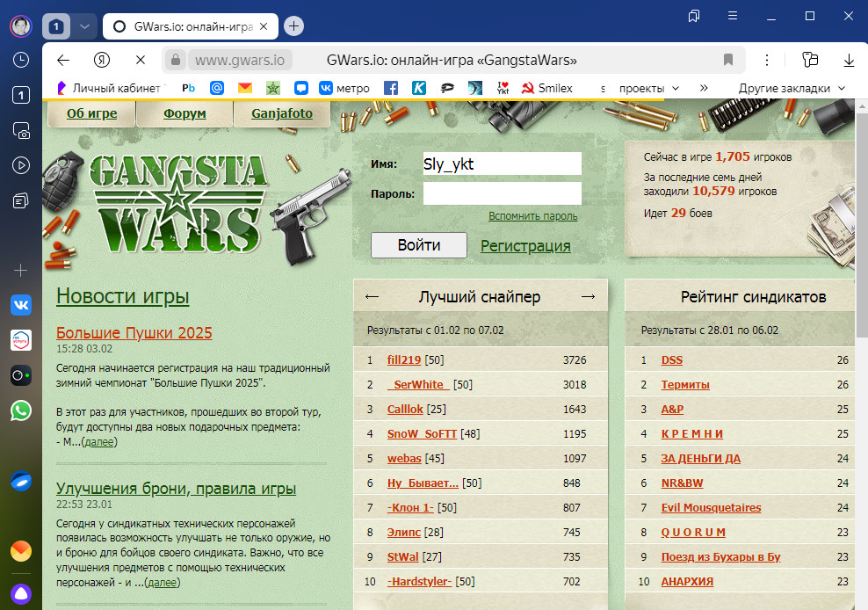This screenshot has width=868, height=610.
Task: Click the Войти login button
Action: click(x=419, y=245)
